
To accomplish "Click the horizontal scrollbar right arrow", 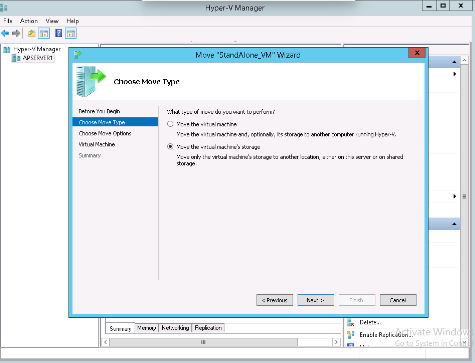I will 336,342.
